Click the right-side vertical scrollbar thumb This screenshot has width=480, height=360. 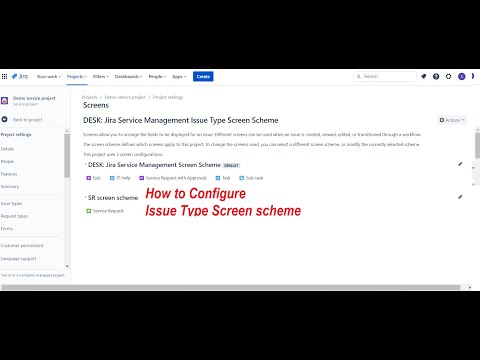(477, 145)
